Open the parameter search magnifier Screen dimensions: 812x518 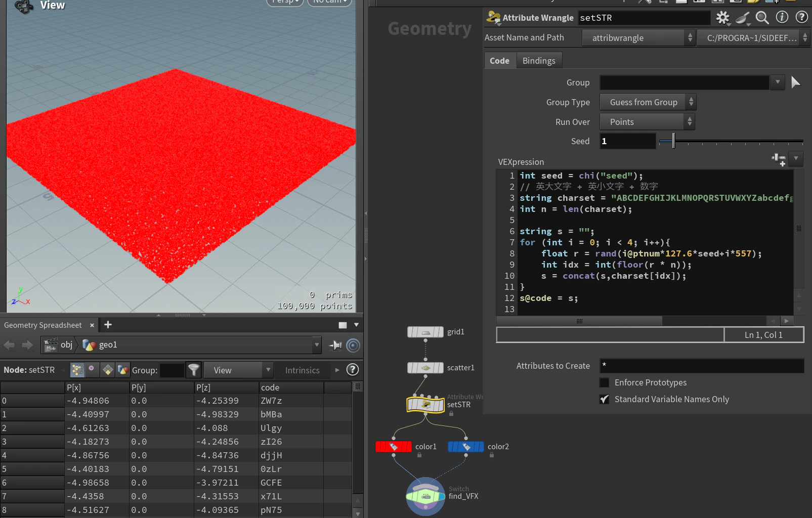click(x=762, y=18)
